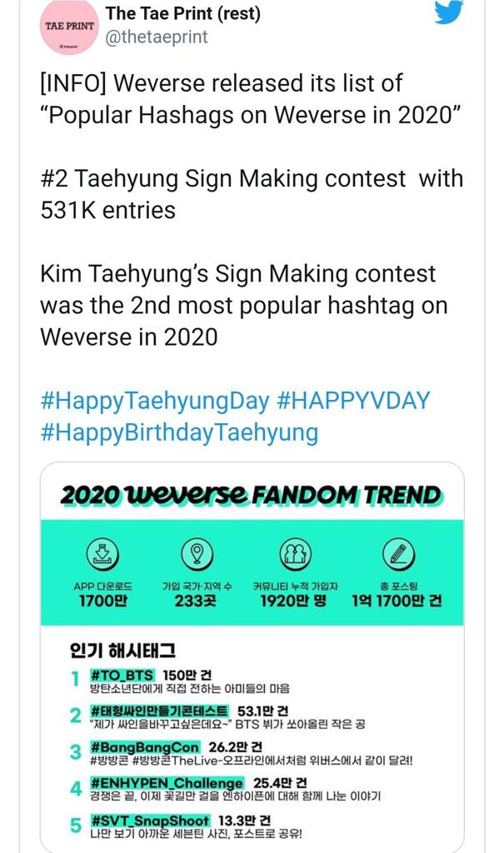Open The Tae Print (rest) display name
Viewport: 504px width, 853px height.
pos(183,13)
